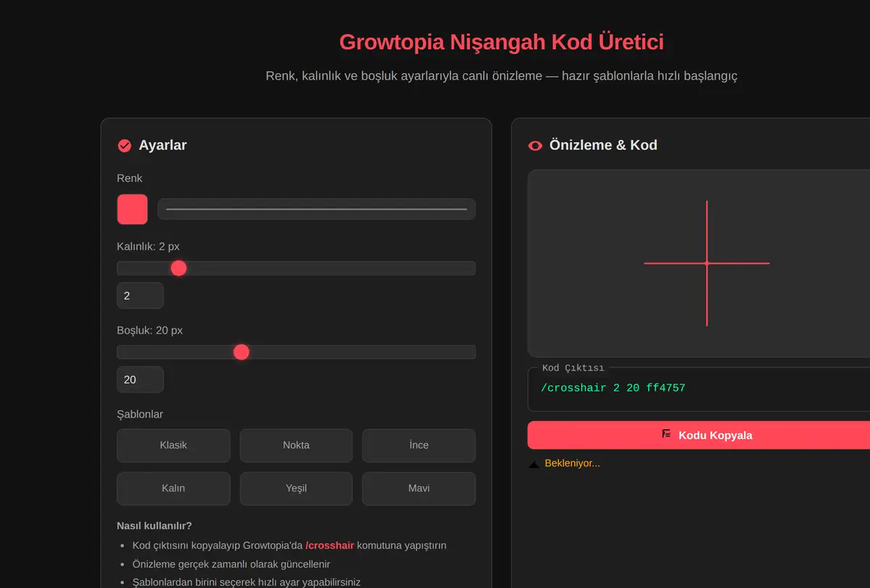The width and height of the screenshot is (870, 588).
Task: Click the Nasıl kullanılır? heading
Action: coord(154,526)
